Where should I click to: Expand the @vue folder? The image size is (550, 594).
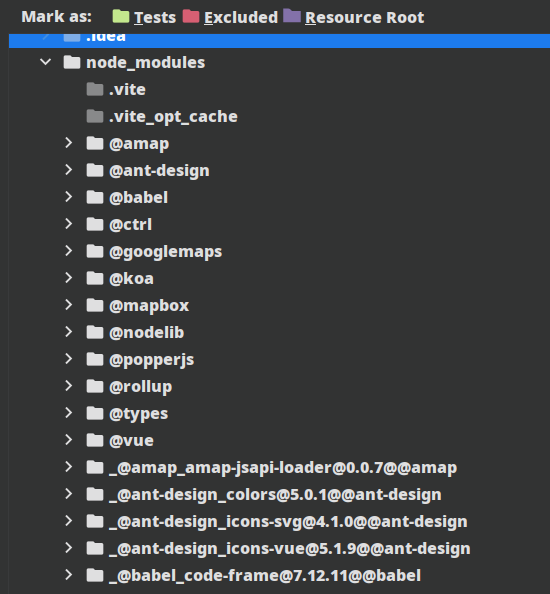coord(69,440)
